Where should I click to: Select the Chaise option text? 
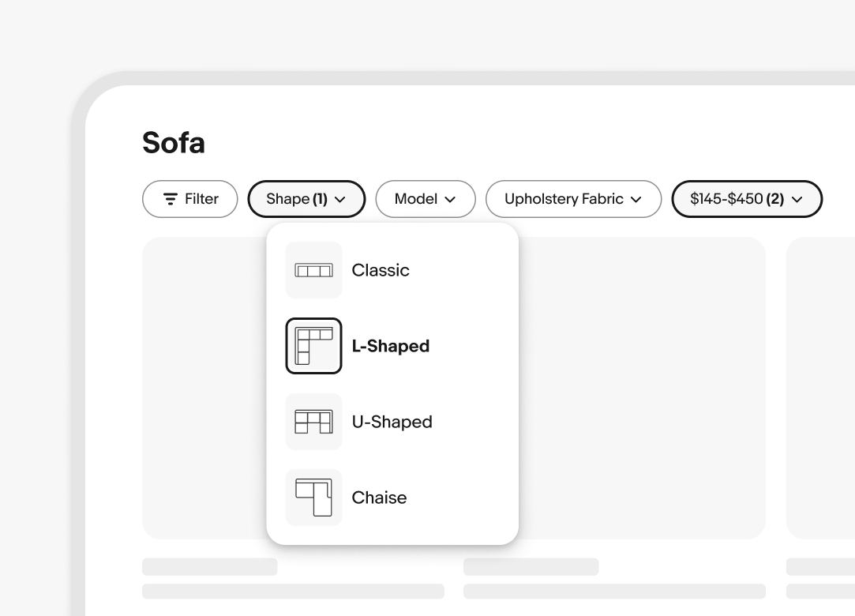[379, 498]
